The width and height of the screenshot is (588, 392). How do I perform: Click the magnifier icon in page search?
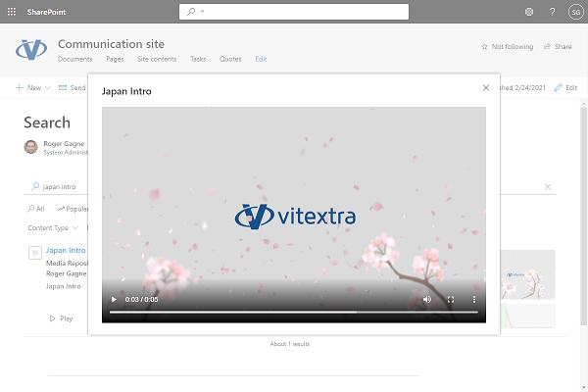[x=35, y=186]
